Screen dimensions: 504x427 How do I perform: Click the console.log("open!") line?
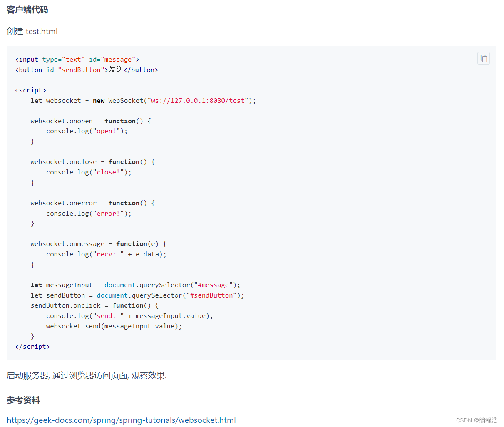coord(87,131)
